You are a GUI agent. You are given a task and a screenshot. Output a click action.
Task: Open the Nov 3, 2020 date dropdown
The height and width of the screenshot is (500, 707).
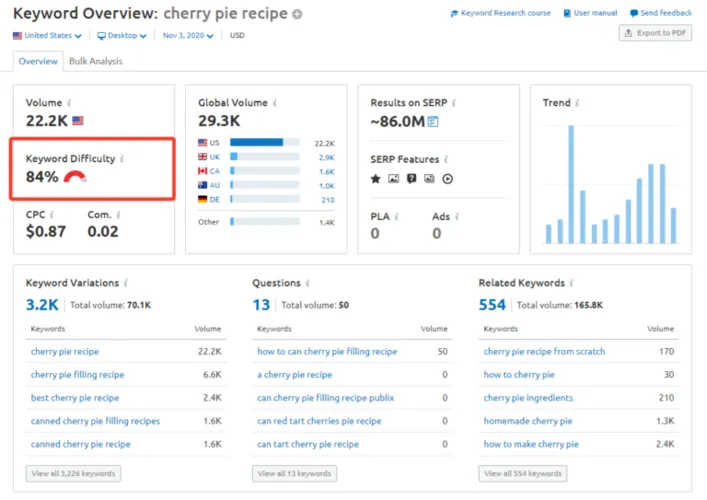click(x=188, y=36)
